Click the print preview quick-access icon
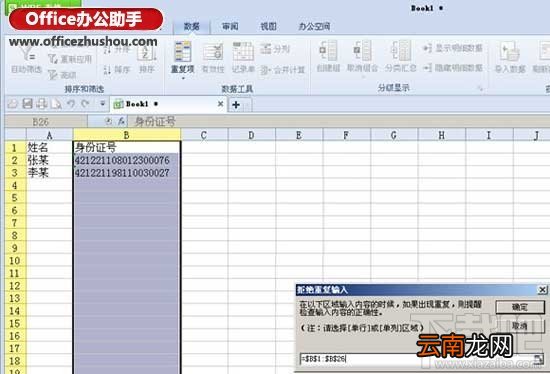Viewport: 550px width, 374px height. [56, 104]
